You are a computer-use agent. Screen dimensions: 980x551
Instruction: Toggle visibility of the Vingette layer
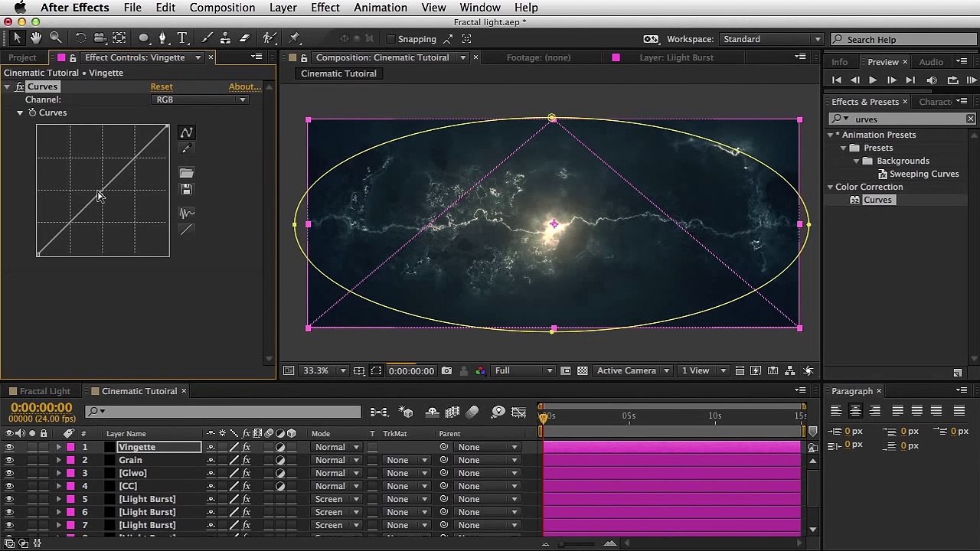(9, 447)
